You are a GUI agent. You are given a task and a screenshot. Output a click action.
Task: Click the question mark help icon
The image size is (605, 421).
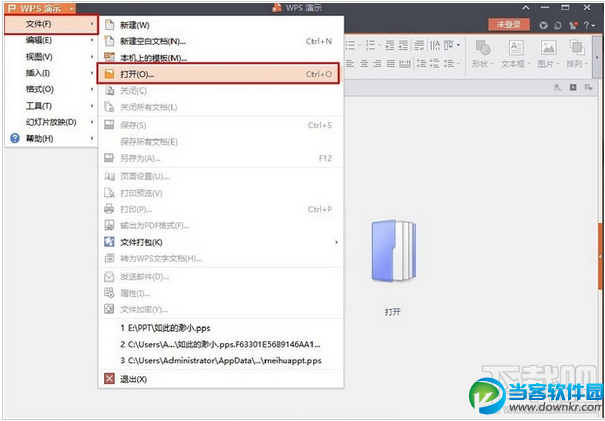coord(586,25)
